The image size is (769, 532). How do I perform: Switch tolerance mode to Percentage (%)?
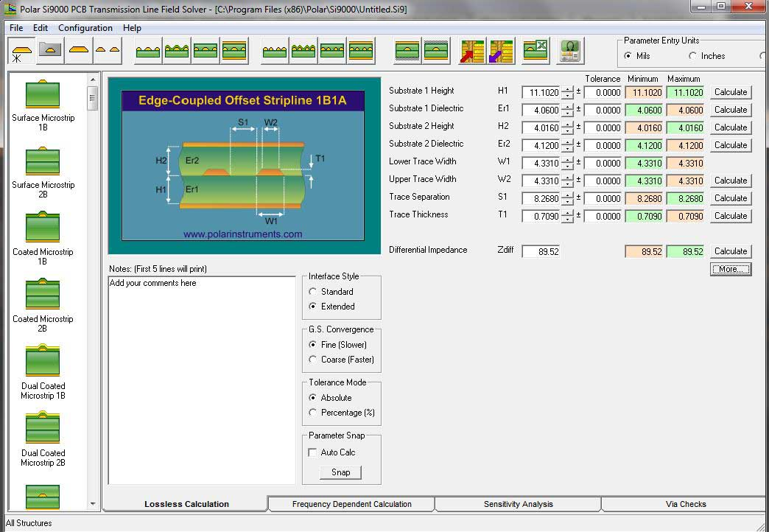click(x=313, y=413)
